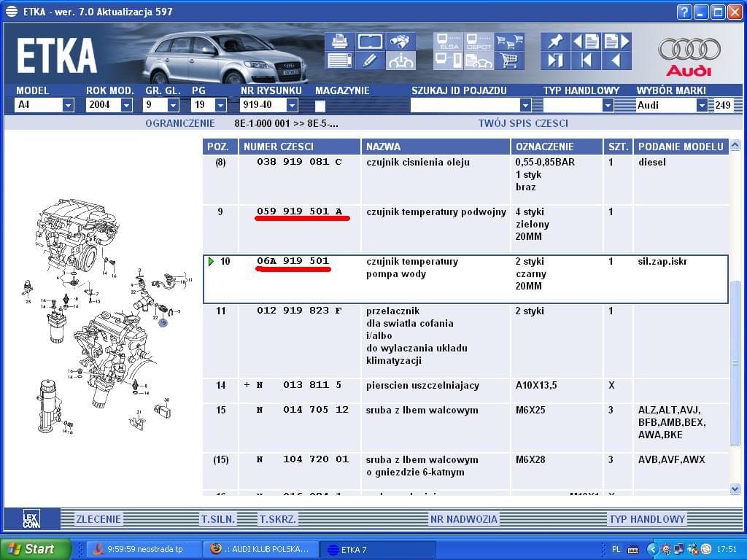This screenshot has height=560, width=747.
Task: Open the ROK MOD. dropdown showing 2004
Action: 126,105
